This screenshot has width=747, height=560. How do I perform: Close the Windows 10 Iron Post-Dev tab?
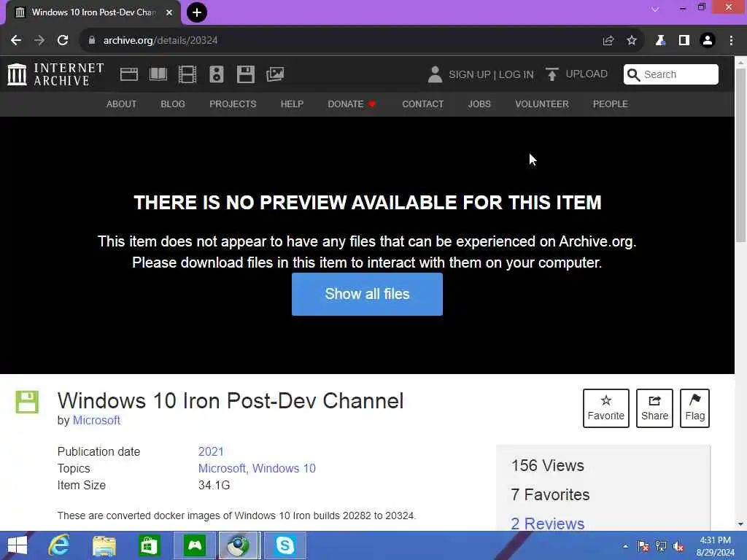tap(169, 12)
